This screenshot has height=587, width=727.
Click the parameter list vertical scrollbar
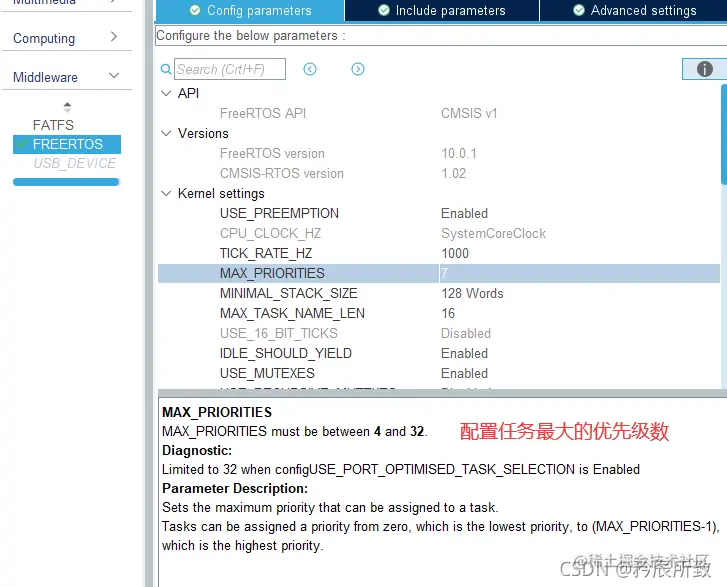click(x=724, y=134)
